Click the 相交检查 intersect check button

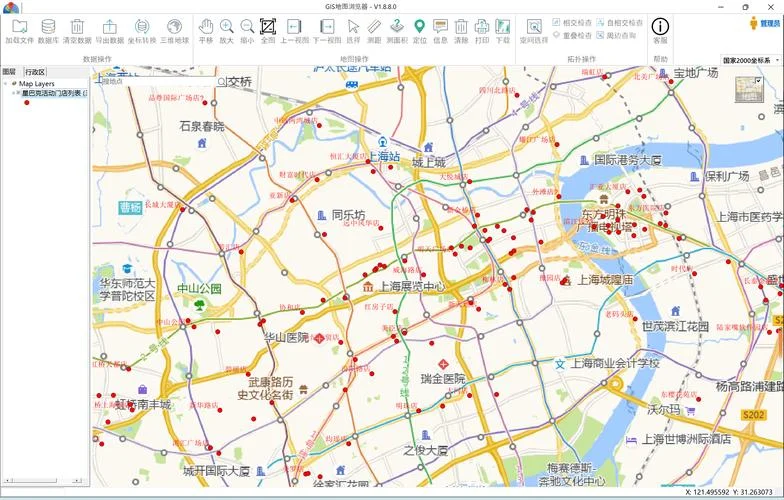coord(572,22)
